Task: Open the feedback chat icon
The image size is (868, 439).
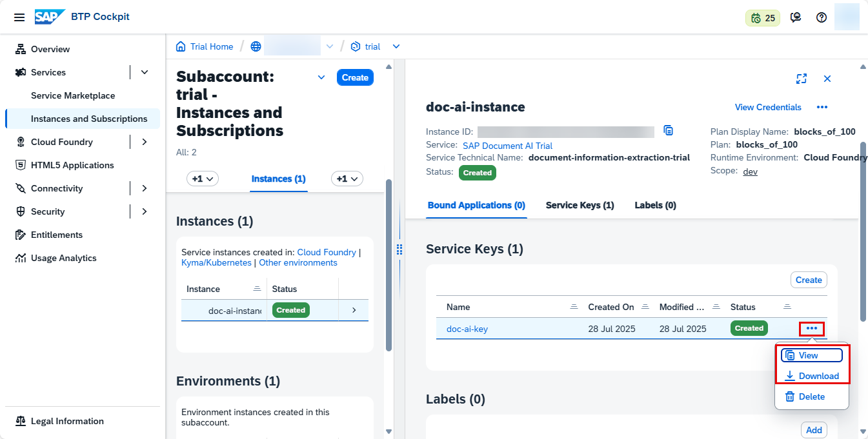Action: [x=796, y=17]
